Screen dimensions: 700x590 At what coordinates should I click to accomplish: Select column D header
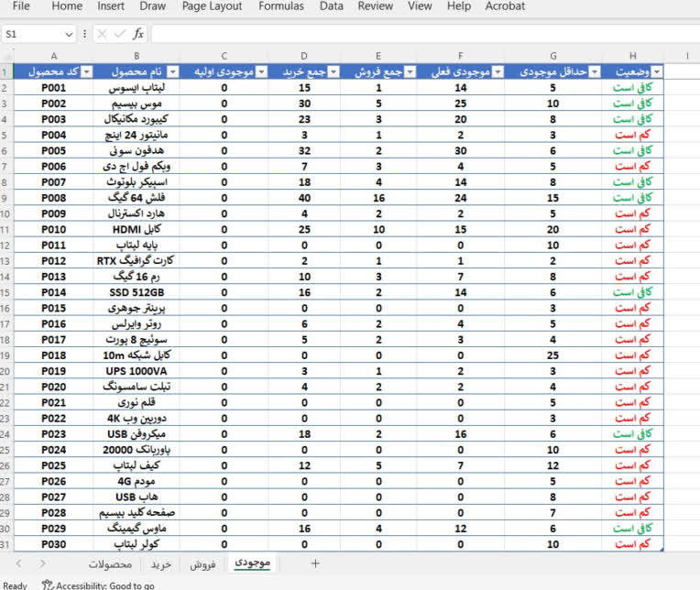point(304,56)
